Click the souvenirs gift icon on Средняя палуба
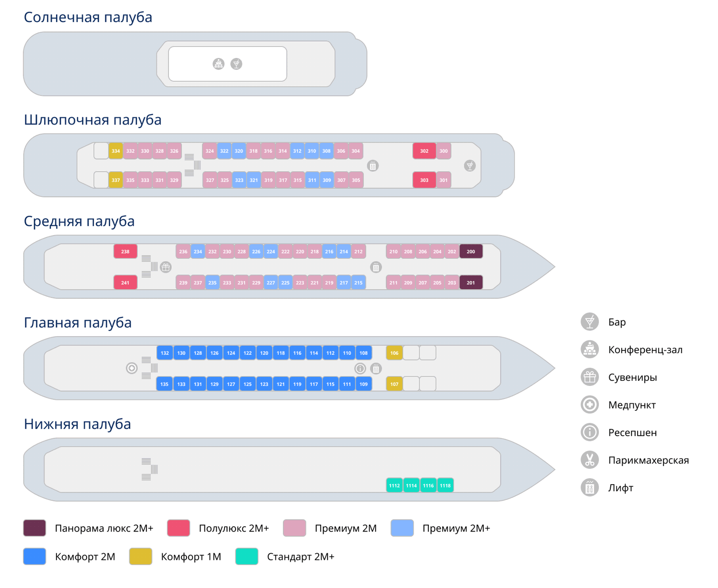The height and width of the screenshot is (588, 718). (166, 267)
